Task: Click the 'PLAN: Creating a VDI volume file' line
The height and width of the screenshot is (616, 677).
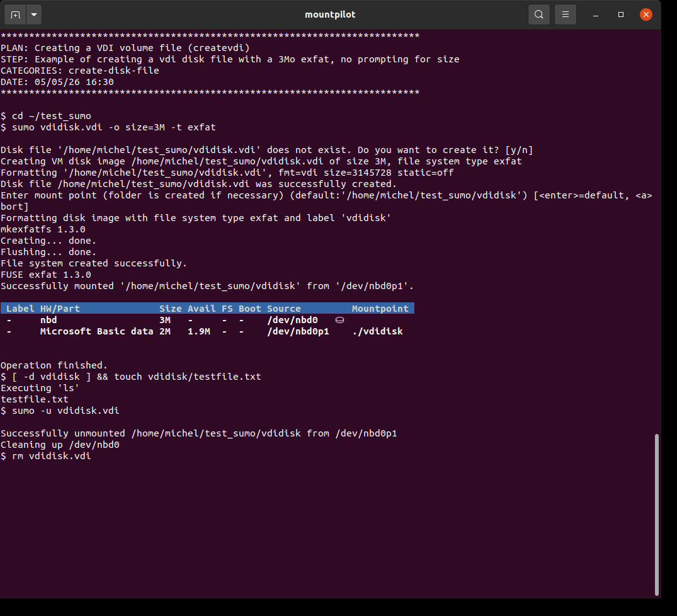Action: click(125, 48)
